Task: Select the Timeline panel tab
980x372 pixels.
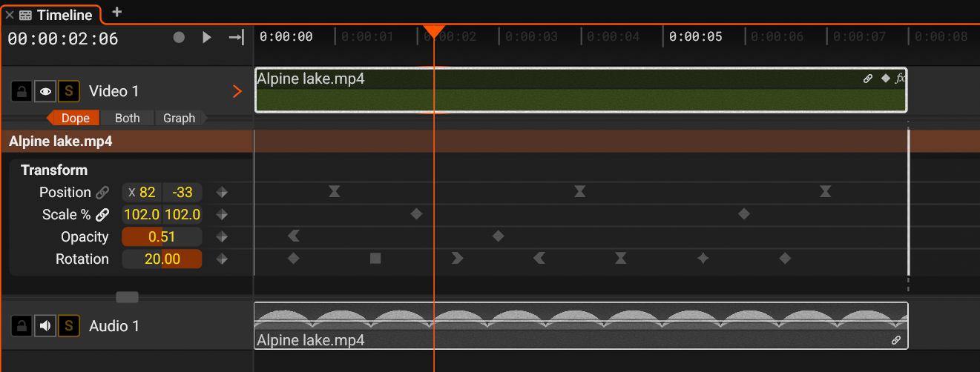Action: pos(56,15)
